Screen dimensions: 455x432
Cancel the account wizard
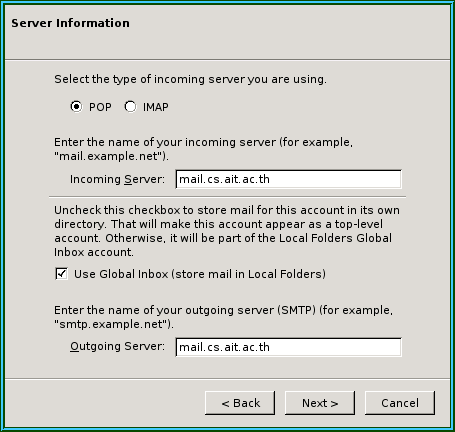400,403
